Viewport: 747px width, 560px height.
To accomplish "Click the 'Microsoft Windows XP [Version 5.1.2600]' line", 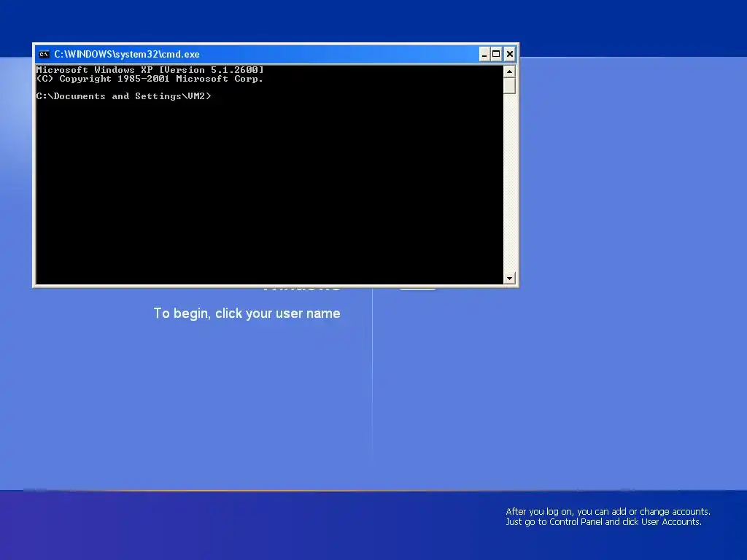I will pos(150,70).
